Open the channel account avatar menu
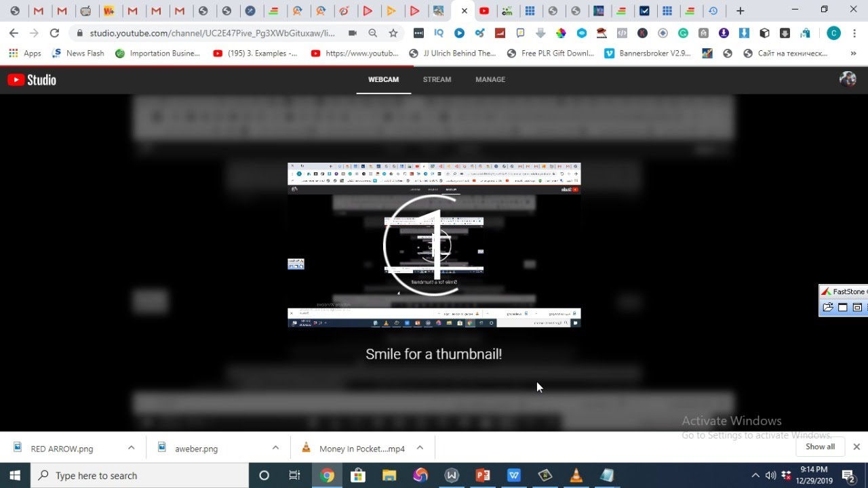 847,79
